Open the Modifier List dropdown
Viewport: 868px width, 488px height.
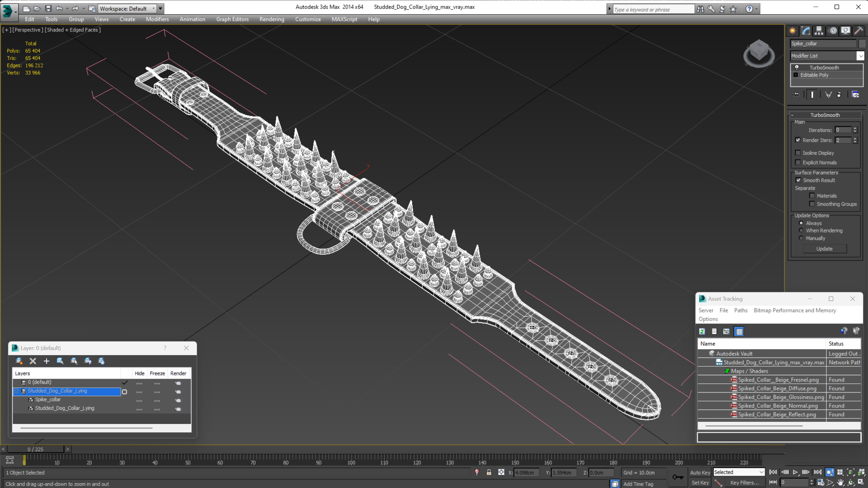point(861,56)
